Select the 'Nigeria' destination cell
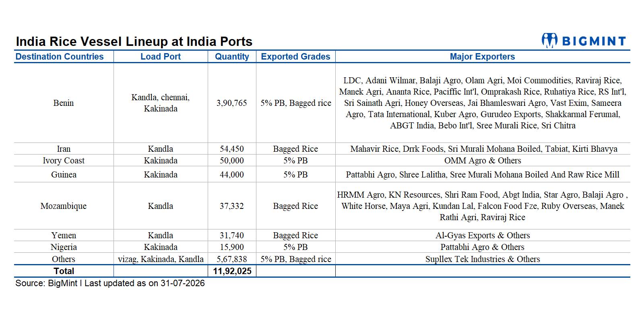 click(x=64, y=247)
